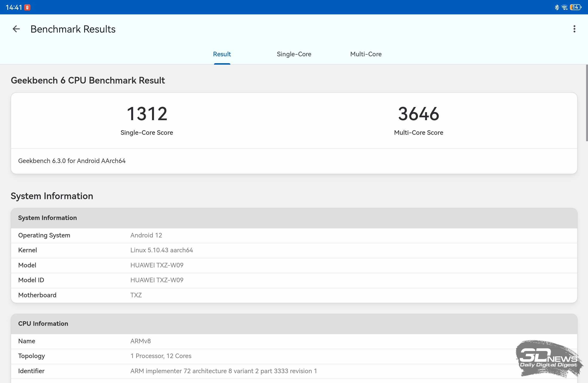Image resolution: width=588 pixels, height=383 pixels.
Task: Click the CPU Information table header
Action: [x=294, y=324]
